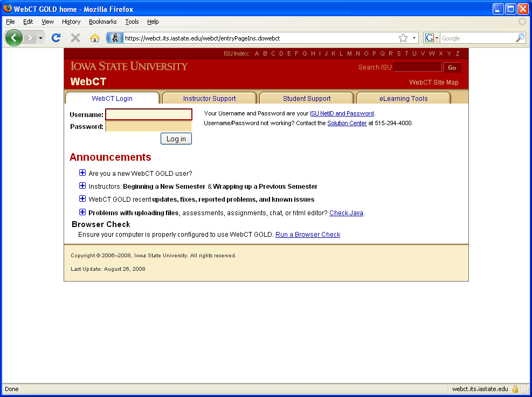Screen dimensions: 532x397
Task: Reload the page with the refresh icon
Action: [x=56, y=38]
